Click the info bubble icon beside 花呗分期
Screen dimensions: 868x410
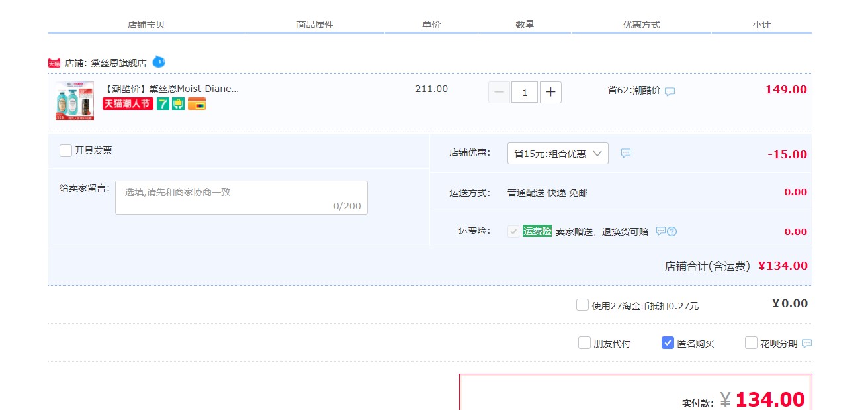point(806,343)
